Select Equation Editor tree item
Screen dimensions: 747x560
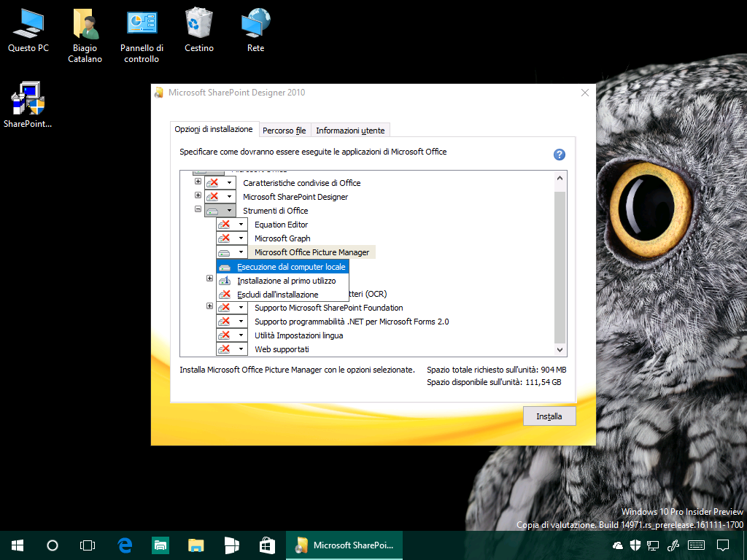281,225
